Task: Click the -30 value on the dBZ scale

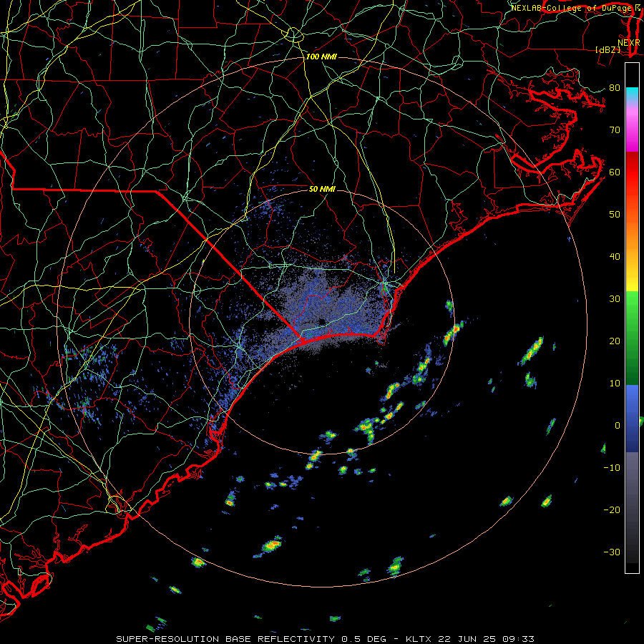Action: coord(612,552)
